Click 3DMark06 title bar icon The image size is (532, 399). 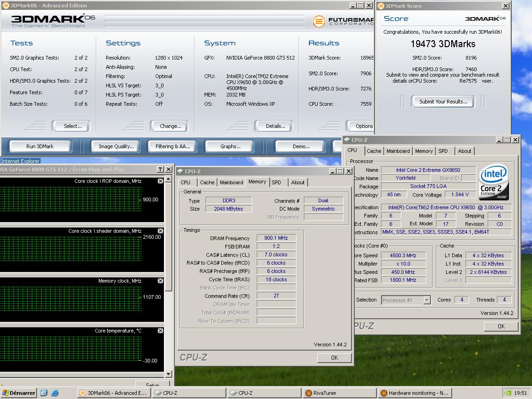(x=6, y=6)
